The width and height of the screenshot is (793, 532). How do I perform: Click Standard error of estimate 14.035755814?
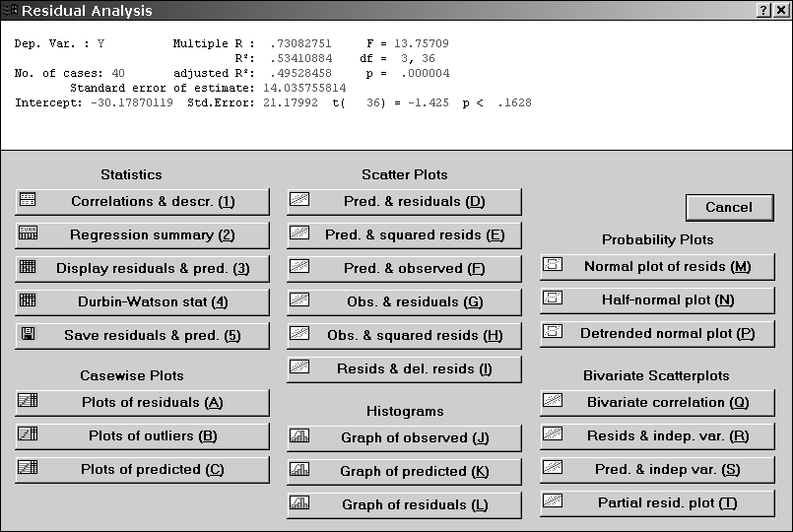coord(304,88)
